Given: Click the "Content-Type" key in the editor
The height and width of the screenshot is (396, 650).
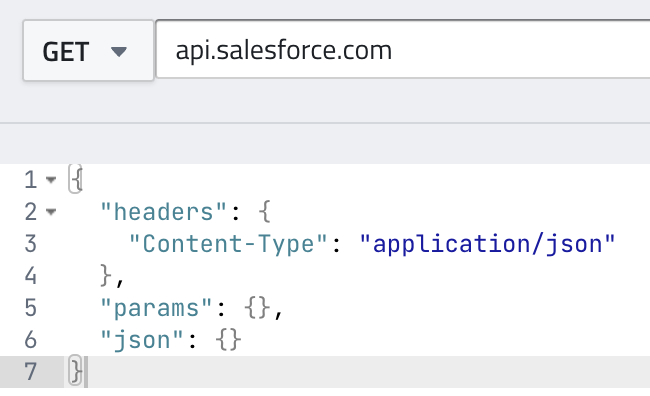Looking at the screenshot, I should pyautogui.click(x=228, y=244).
